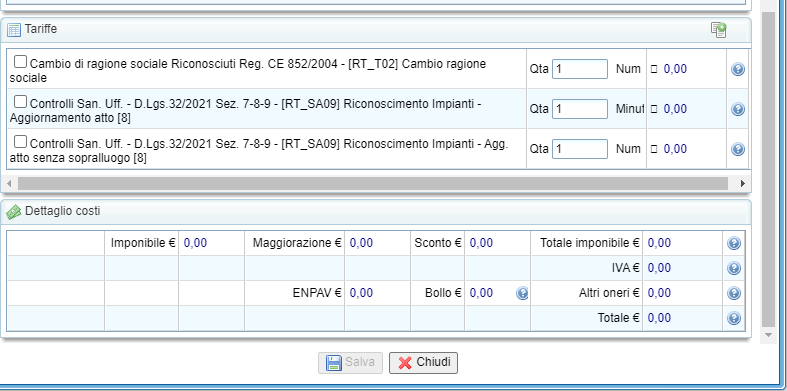Click the Totale € label
The image size is (787, 391).
point(618,318)
